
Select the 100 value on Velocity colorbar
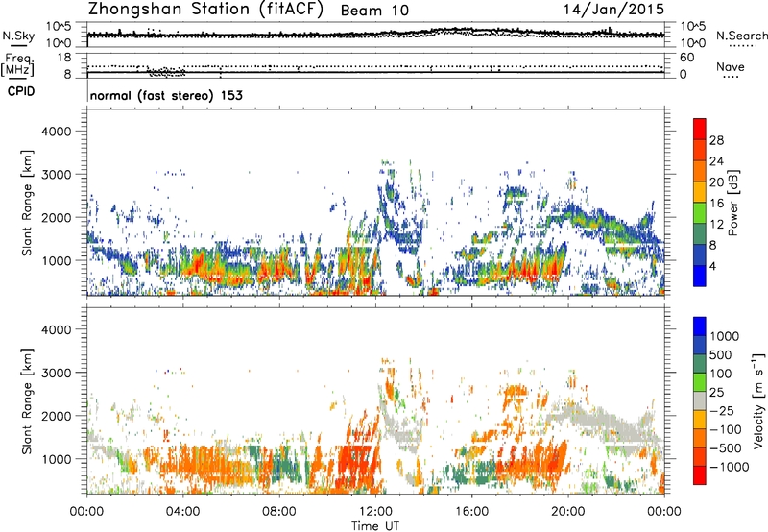(721, 374)
